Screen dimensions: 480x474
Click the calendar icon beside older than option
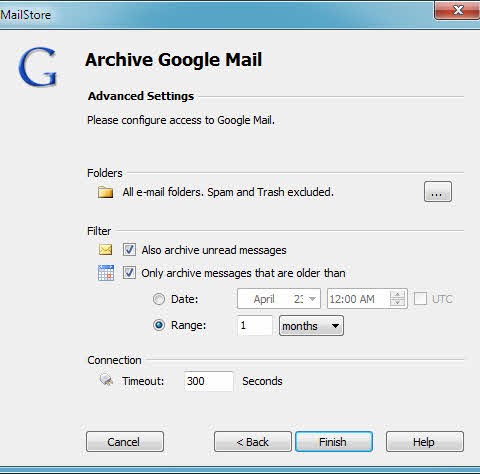click(x=106, y=273)
